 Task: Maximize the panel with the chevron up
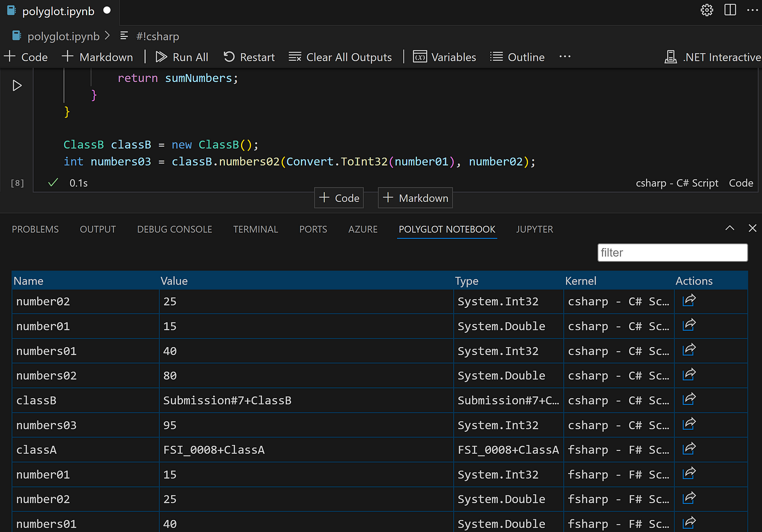(x=730, y=228)
